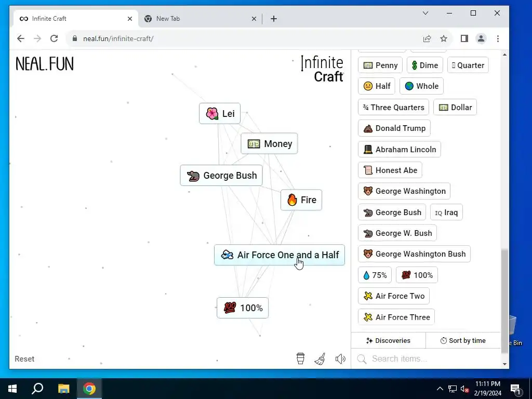Grab Air Force One and a Half
532x399 pixels.
point(279,255)
